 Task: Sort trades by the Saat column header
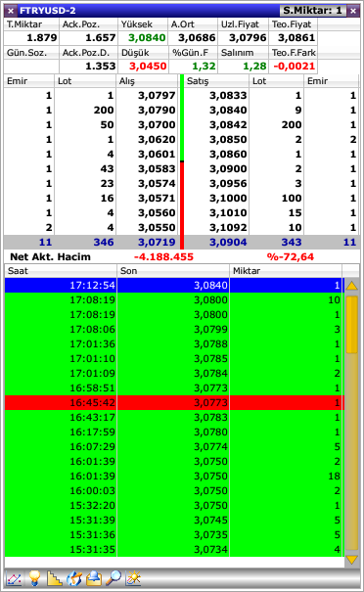[61, 271]
